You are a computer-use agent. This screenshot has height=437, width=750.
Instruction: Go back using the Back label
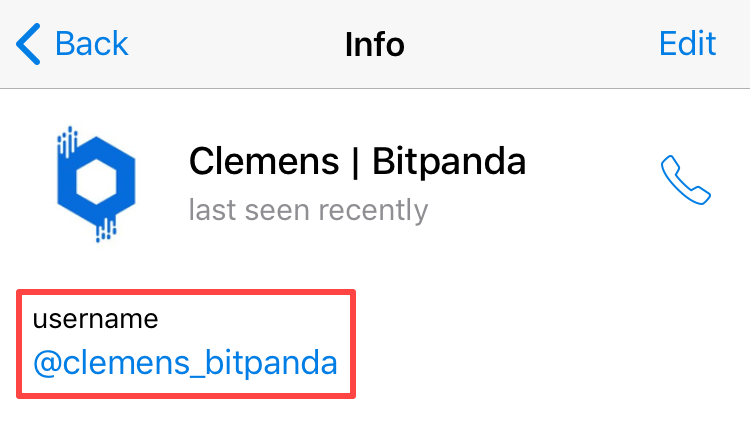(x=92, y=44)
